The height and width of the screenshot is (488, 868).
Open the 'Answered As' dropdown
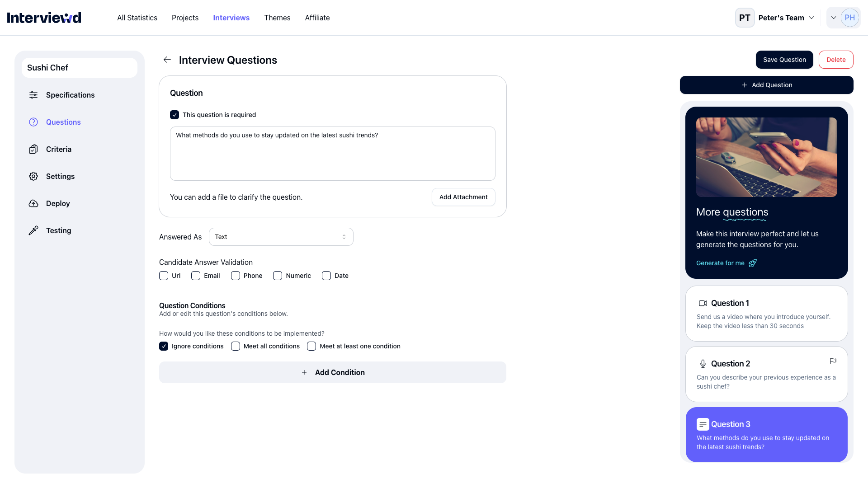pos(281,237)
